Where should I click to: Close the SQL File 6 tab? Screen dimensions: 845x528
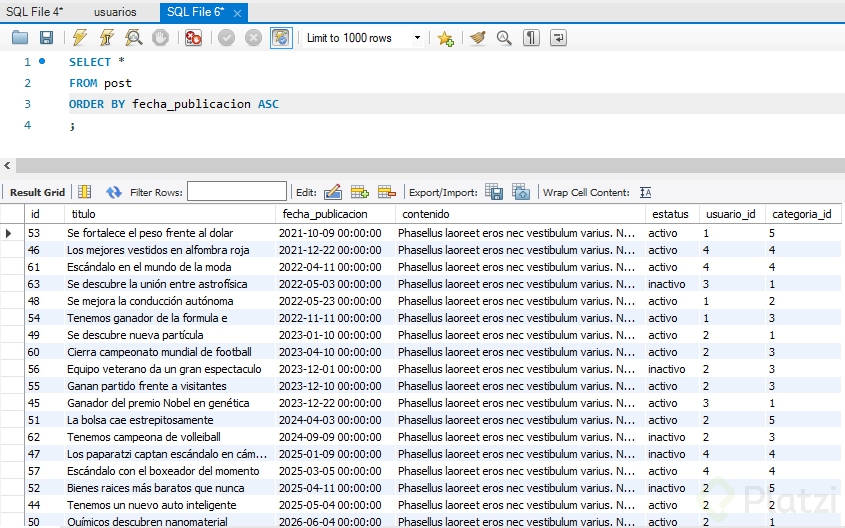click(x=237, y=13)
